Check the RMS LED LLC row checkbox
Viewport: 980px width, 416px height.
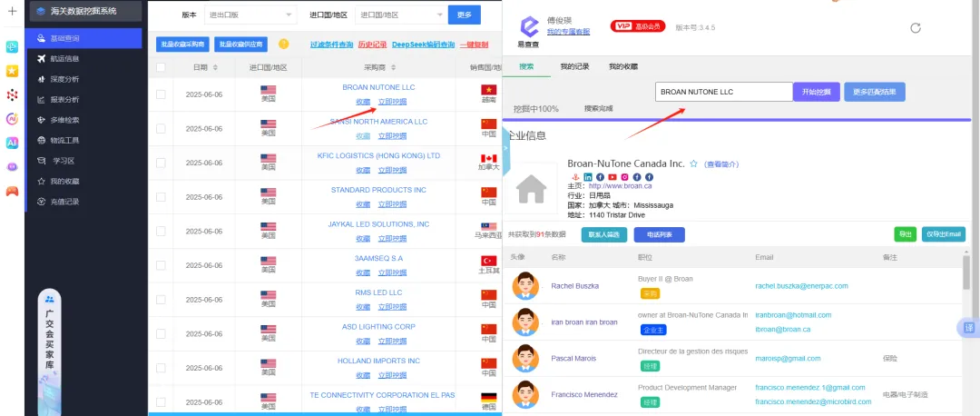161,300
